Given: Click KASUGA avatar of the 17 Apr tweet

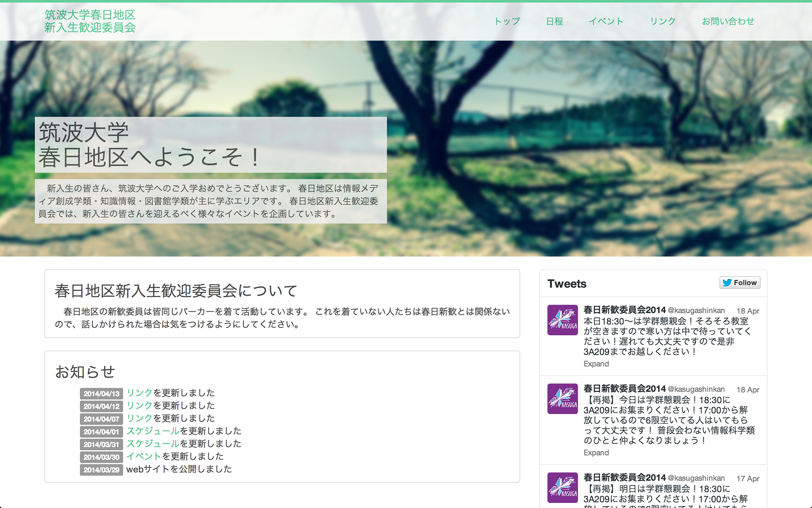Looking at the screenshot, I should click(x=562, y=488).
